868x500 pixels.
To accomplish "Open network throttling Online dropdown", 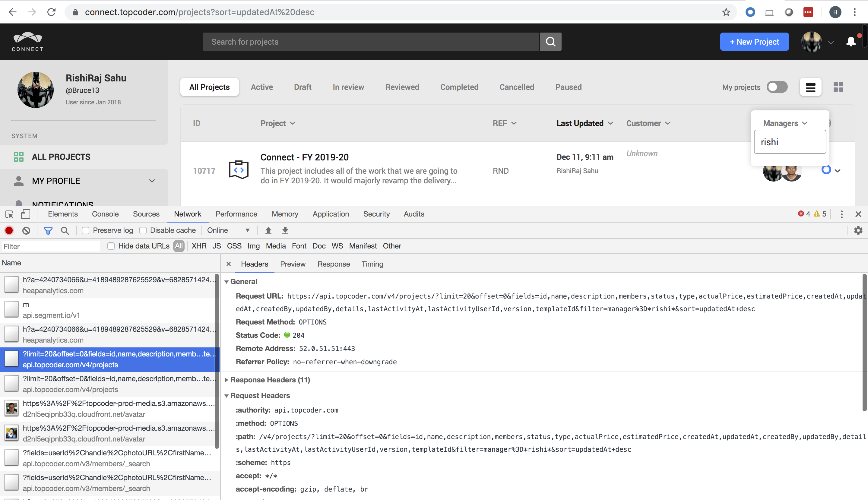I will pyautogui.click(x=228, y=230).
